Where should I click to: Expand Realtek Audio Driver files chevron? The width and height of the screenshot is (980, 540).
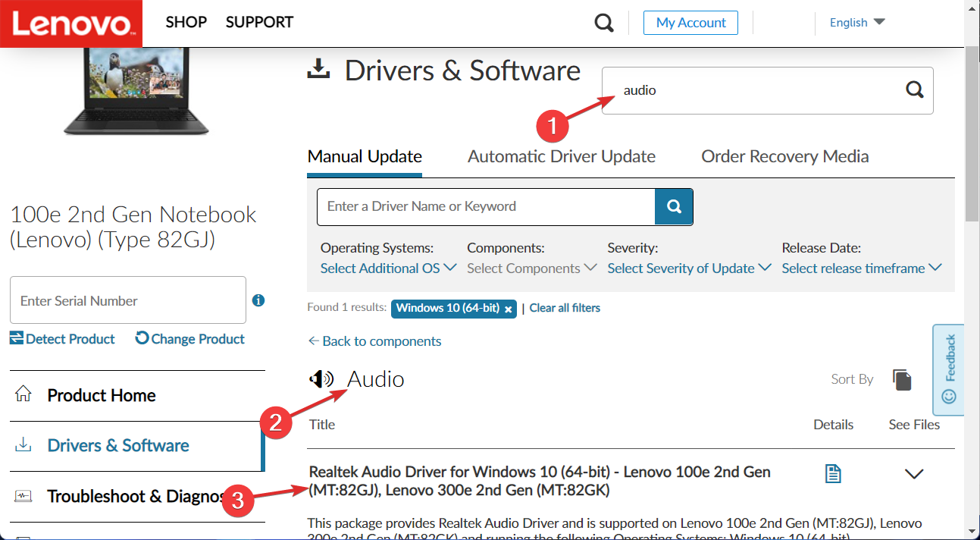pos(914,474)
